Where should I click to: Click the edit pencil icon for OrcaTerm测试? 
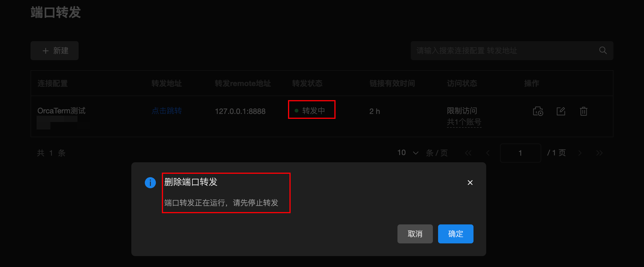pos(561,111)
